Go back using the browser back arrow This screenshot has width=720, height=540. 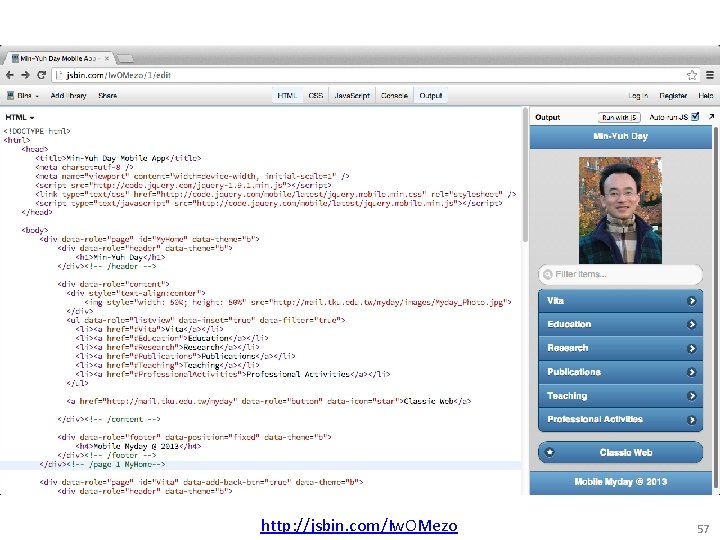pos(10,75)
